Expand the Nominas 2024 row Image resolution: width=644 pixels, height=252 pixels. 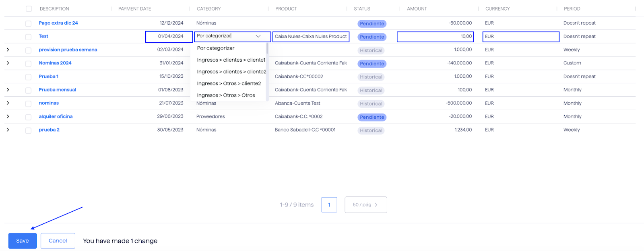(8, 63)
